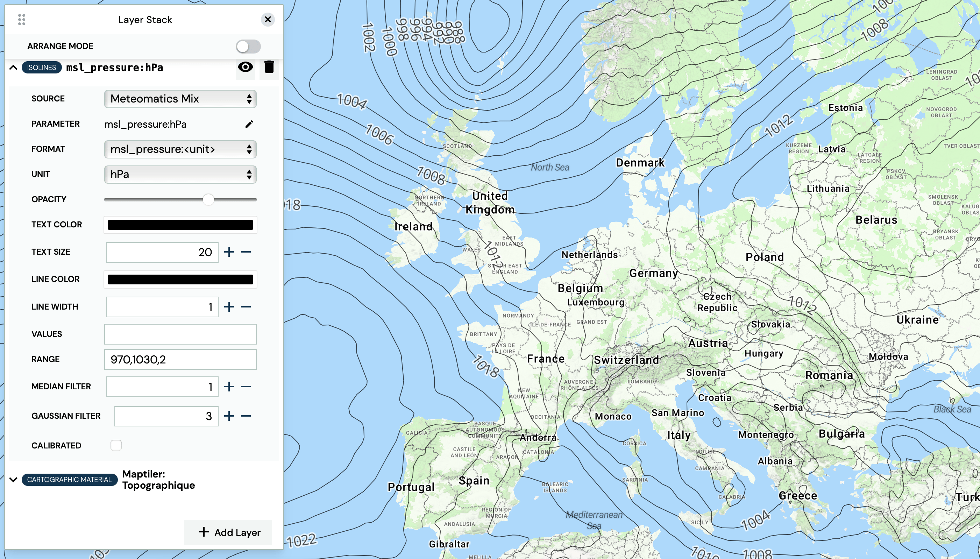Click the Text Size field showing 20
Screen dimensions: 980x559
click(x=162, y=252)
